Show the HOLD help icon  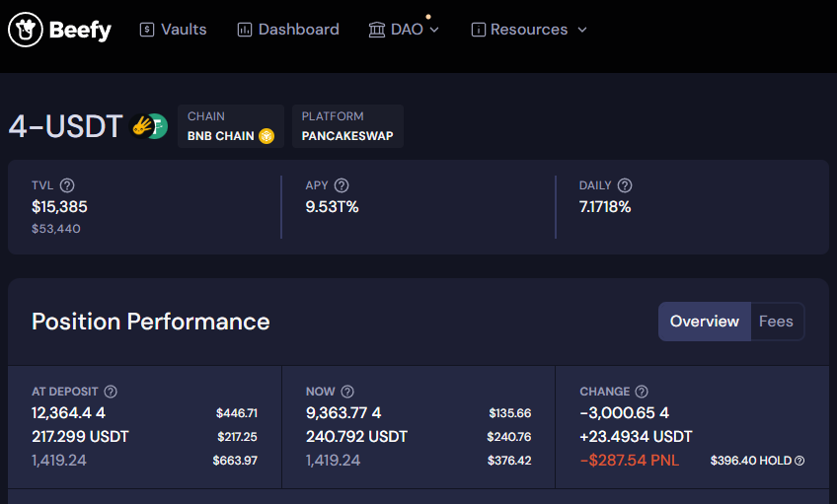point(799,461)
